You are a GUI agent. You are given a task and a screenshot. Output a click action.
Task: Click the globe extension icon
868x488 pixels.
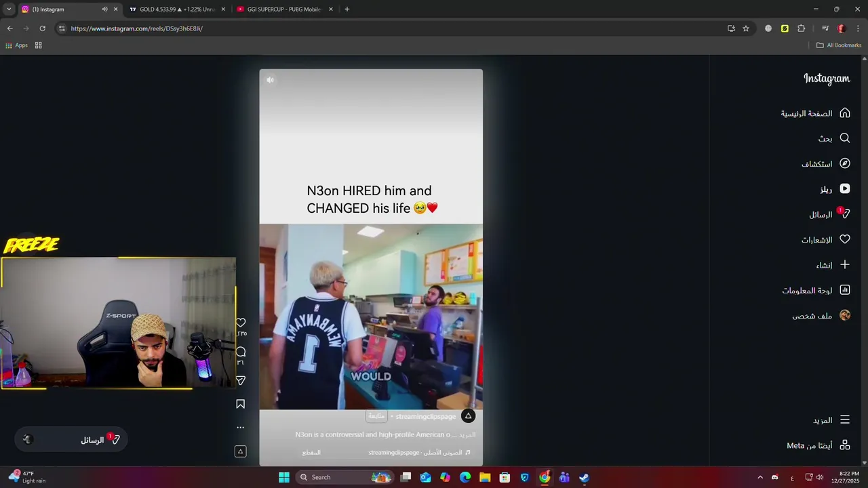pyautogui.click(x=768, y=28)
